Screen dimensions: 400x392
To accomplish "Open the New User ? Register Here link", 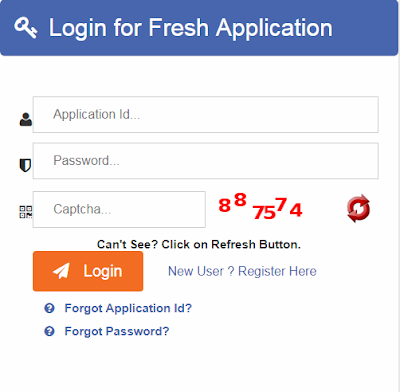I will [242, 271].
